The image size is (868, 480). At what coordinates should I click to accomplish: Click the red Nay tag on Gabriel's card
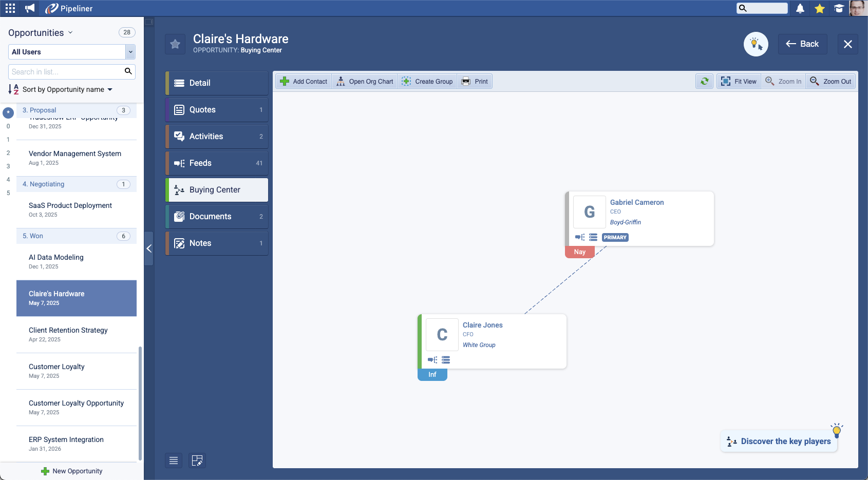point(579,252)
